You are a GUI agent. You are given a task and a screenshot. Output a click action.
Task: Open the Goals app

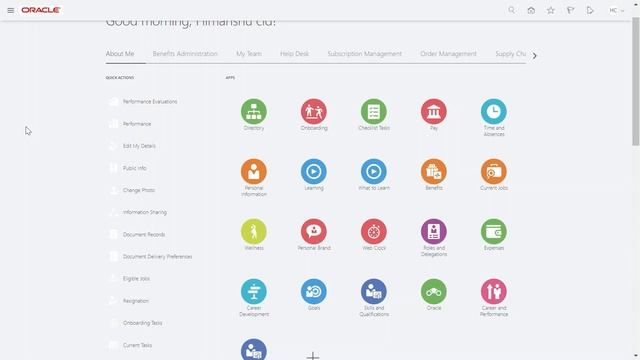coord(314,291)
